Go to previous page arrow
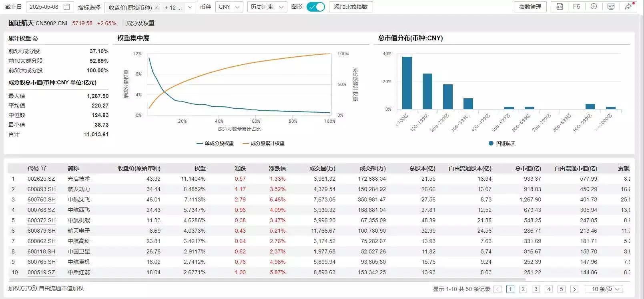The height and width of the screenshot is (299, 644). click(x=498, y=289)
